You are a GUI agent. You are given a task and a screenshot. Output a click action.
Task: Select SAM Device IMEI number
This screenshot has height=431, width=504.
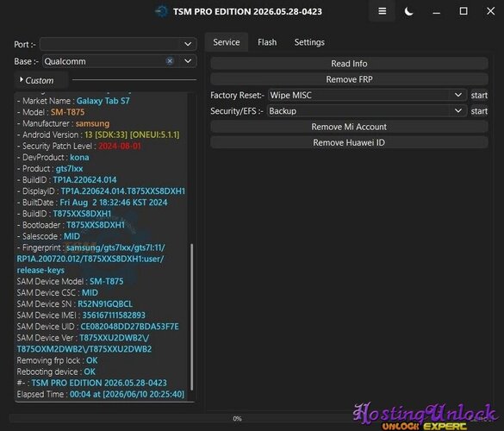[x=114, y=315]
